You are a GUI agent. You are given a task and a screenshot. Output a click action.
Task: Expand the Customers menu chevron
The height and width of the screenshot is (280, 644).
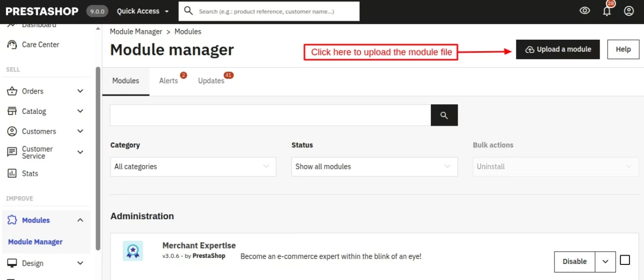coord(80,131)
